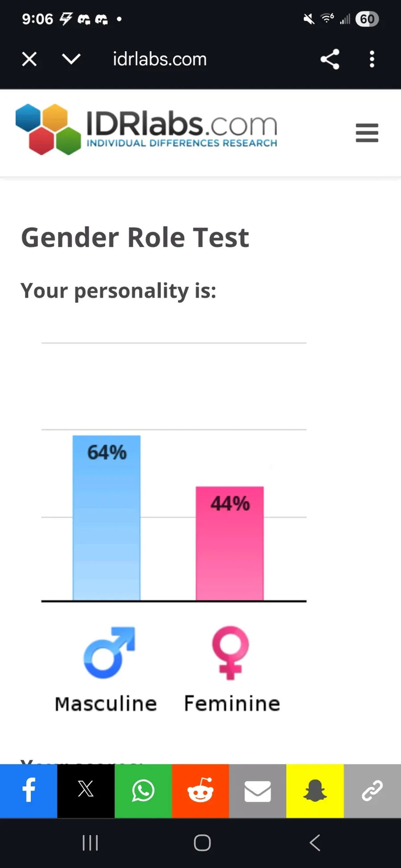401x868 pixels.
Task: Share via WhatsApp icon
Action: (143, 791)
